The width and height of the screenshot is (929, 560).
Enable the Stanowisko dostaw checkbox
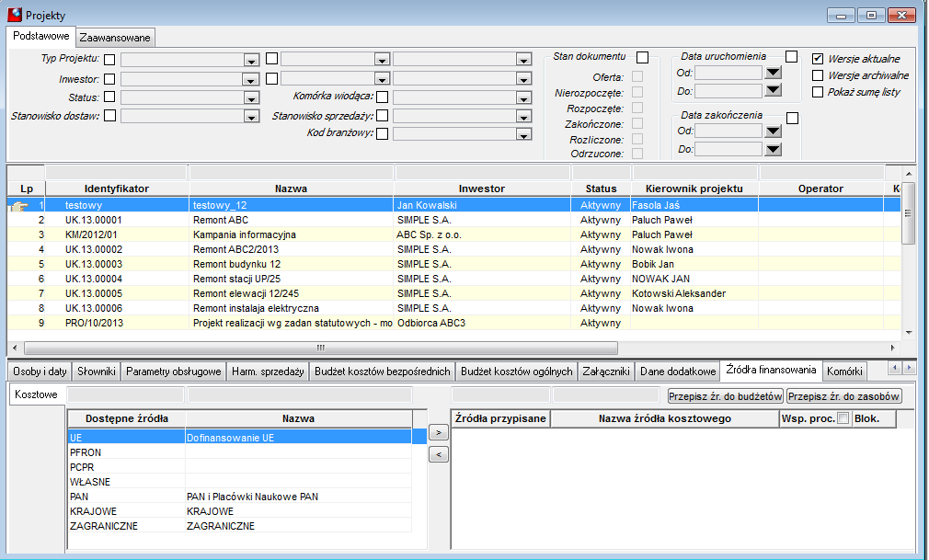(x=109, y=116)
